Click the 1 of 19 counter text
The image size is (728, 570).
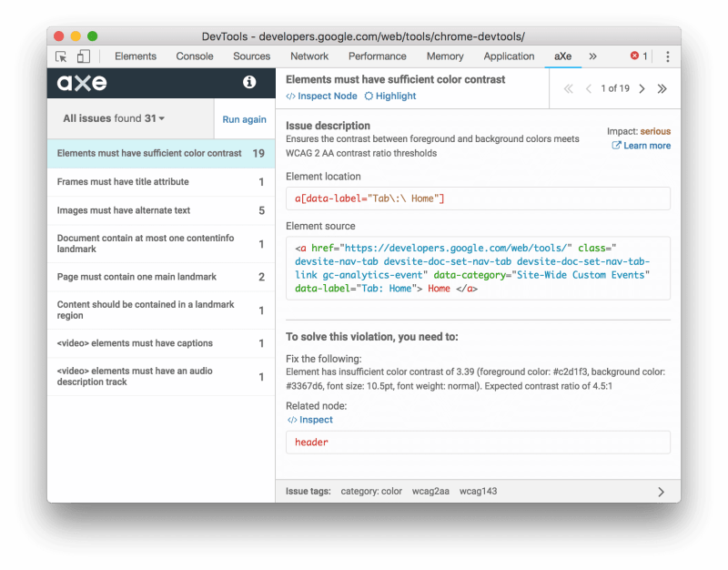pyautogui.click(x=615, y=88)
